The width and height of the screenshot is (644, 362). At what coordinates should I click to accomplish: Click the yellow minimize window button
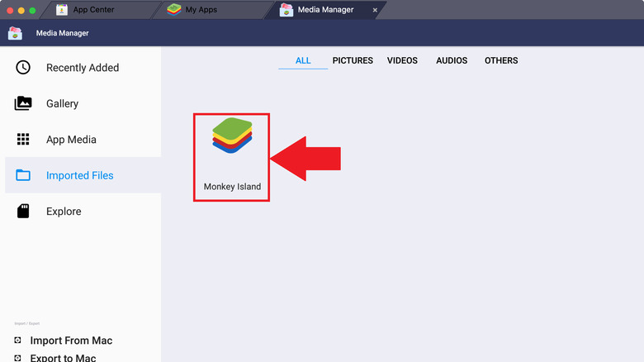click(21, 10)
